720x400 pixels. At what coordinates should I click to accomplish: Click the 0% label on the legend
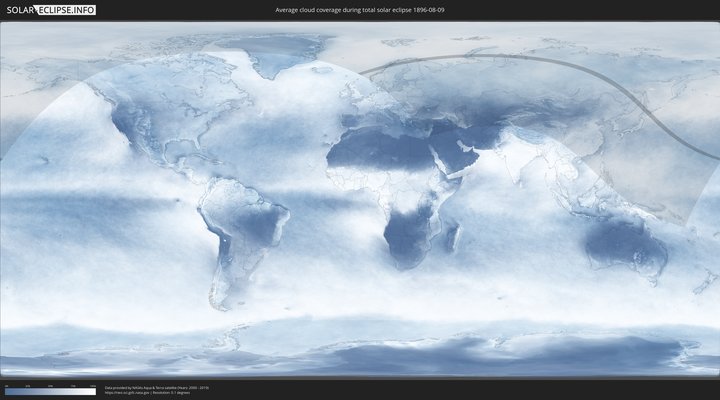(5, 385)
